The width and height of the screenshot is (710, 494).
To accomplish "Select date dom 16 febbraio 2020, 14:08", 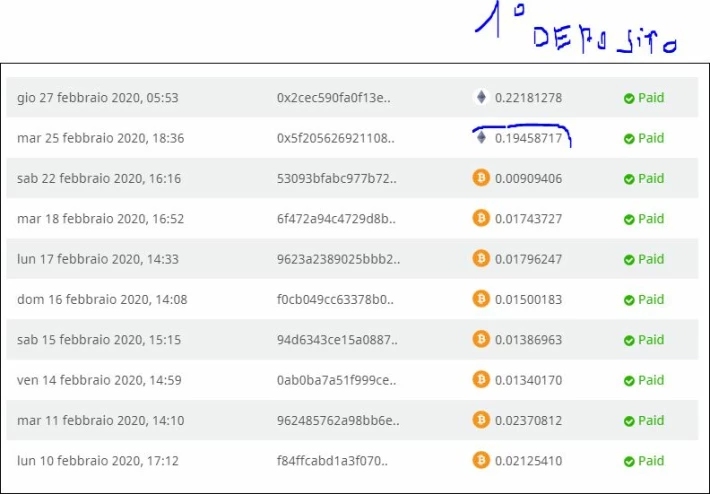I will coord(102,299).
